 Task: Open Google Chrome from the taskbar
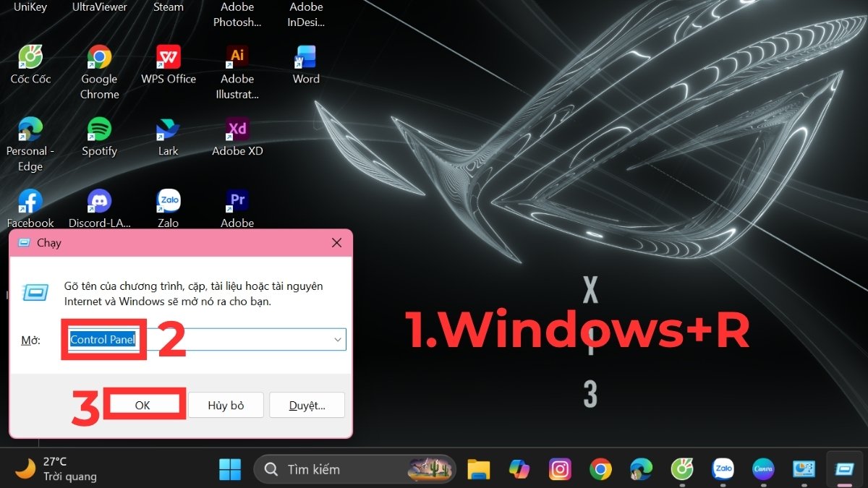[600, 469]
